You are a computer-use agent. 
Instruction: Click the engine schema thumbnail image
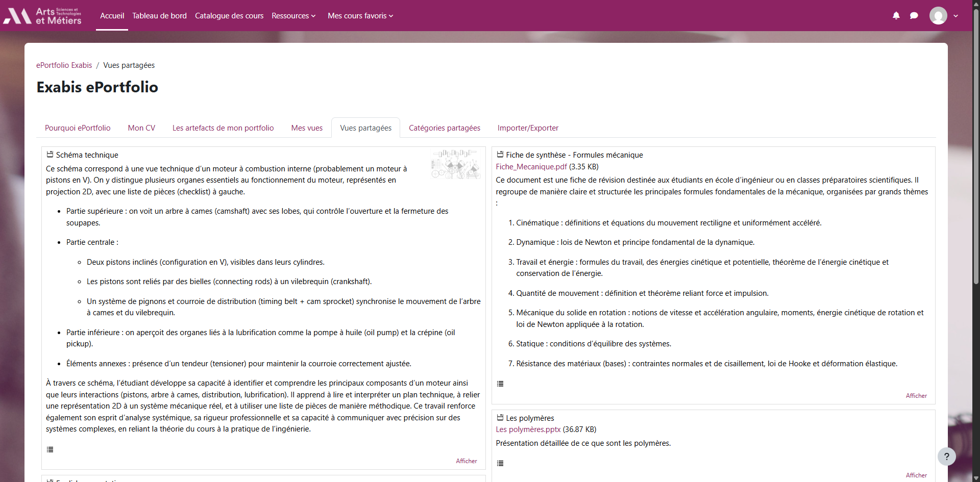[x=456, y=164]
